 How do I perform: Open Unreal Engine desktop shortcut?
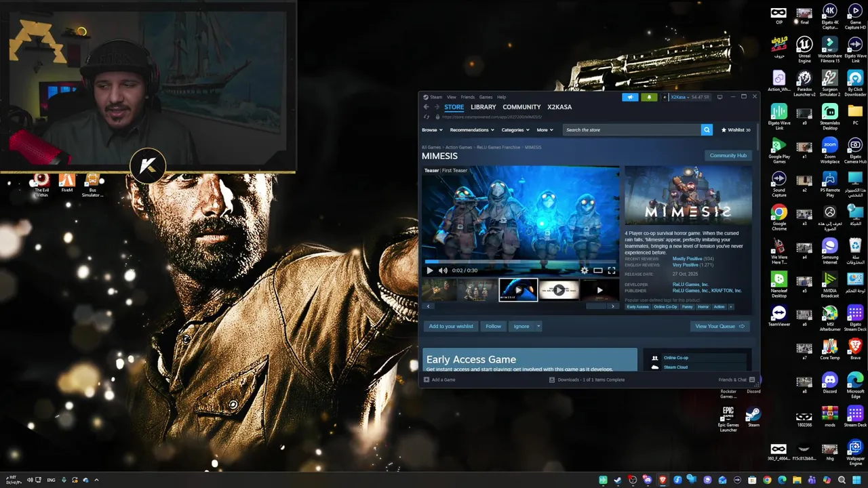[804, 49]
